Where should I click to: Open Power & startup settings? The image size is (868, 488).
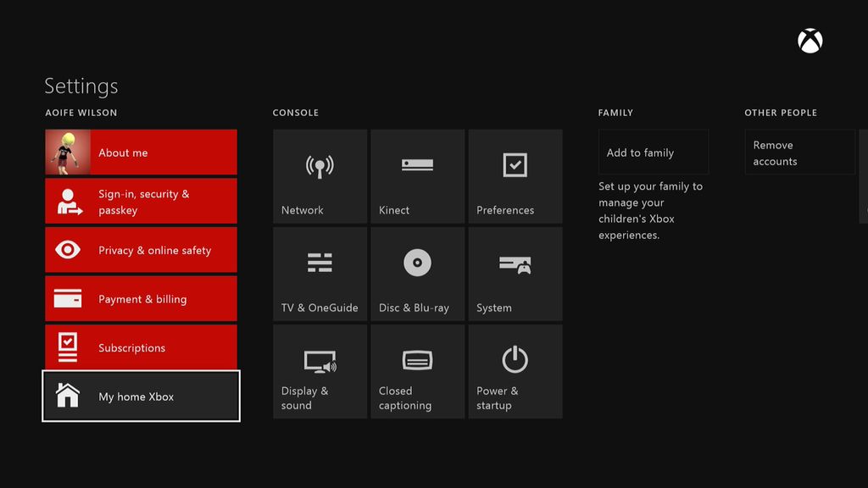click(515, 370)
